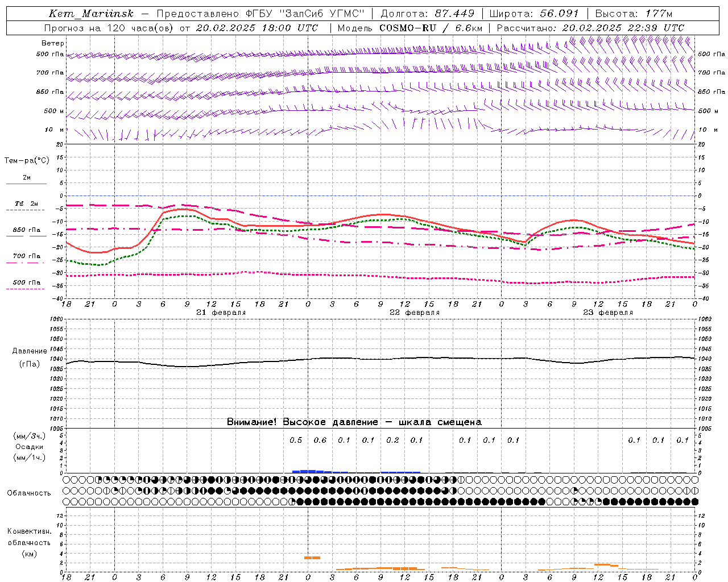Click the '0.2' precipitation value

[392, 440]
